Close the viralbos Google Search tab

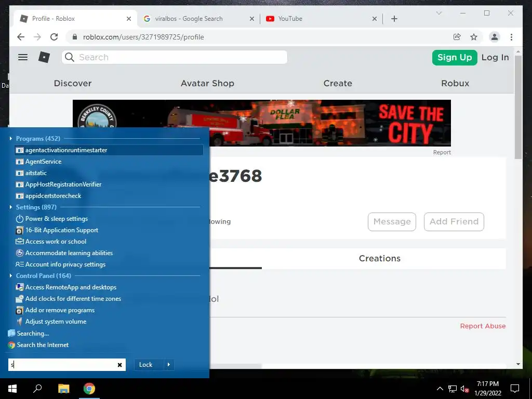(x=252, y=19)
